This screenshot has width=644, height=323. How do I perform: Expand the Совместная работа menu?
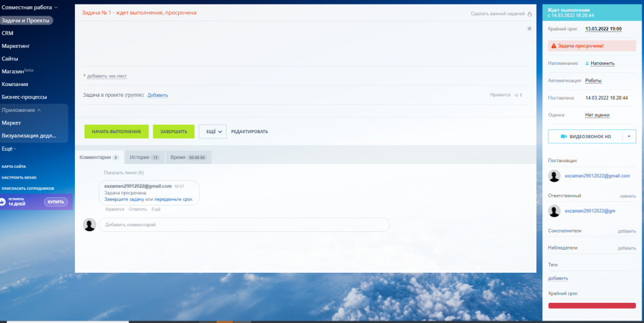(x=30, y=8)
